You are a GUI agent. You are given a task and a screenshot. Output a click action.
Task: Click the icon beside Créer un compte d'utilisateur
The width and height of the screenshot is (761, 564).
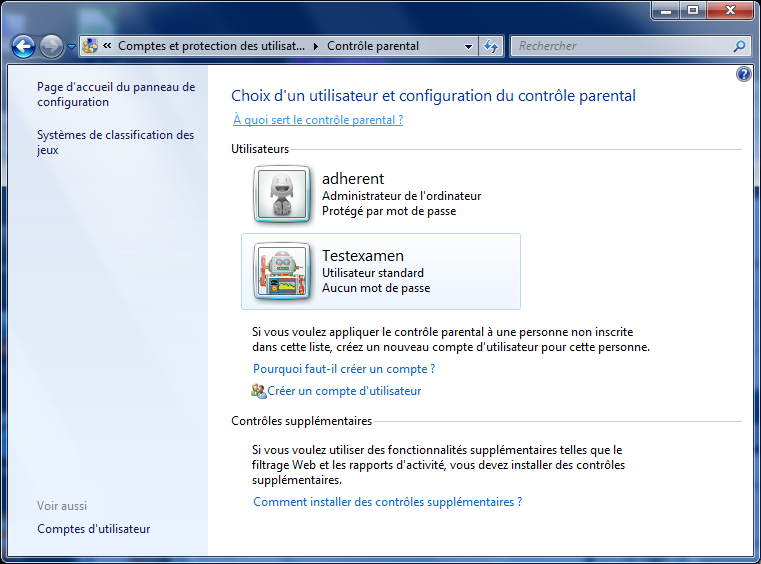259,391
